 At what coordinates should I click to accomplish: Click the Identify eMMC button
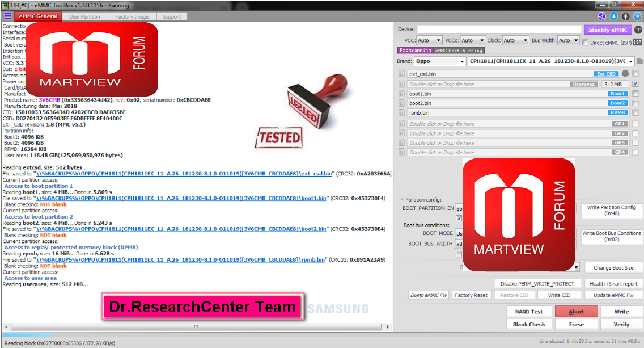pos(608,30)
